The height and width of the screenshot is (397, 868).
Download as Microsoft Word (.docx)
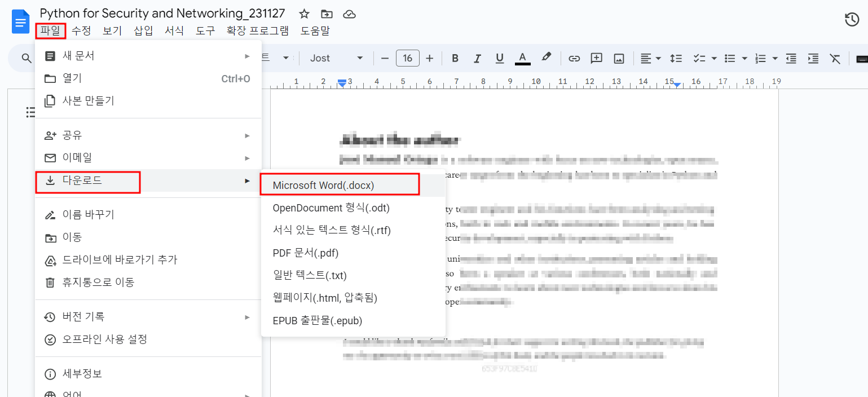pyautogui.click(x=353, y=185)
